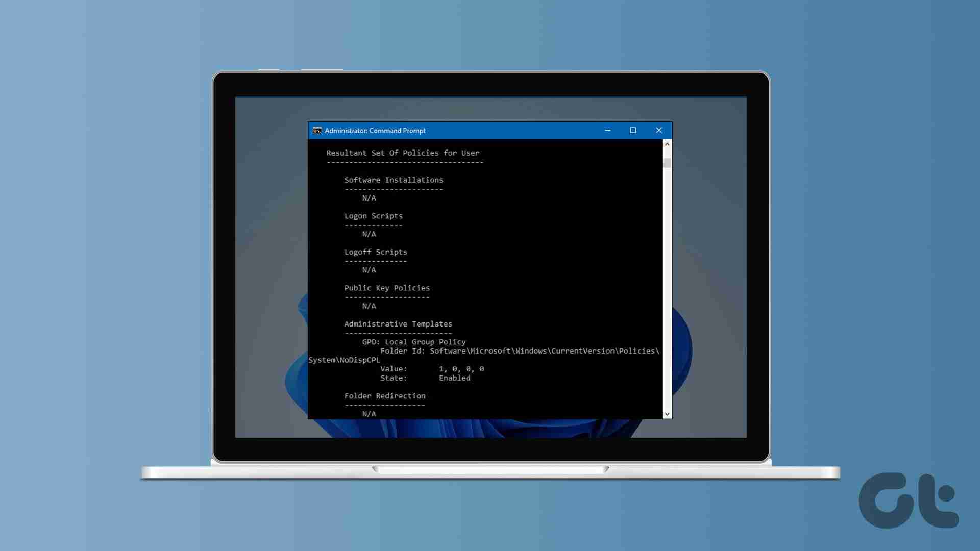Click the 'Folder Redirection' line

[x=384, y=396]
